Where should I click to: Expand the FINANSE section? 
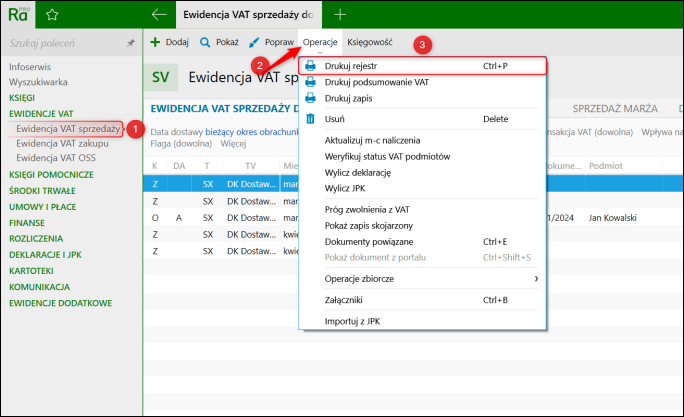click(27, 223)
